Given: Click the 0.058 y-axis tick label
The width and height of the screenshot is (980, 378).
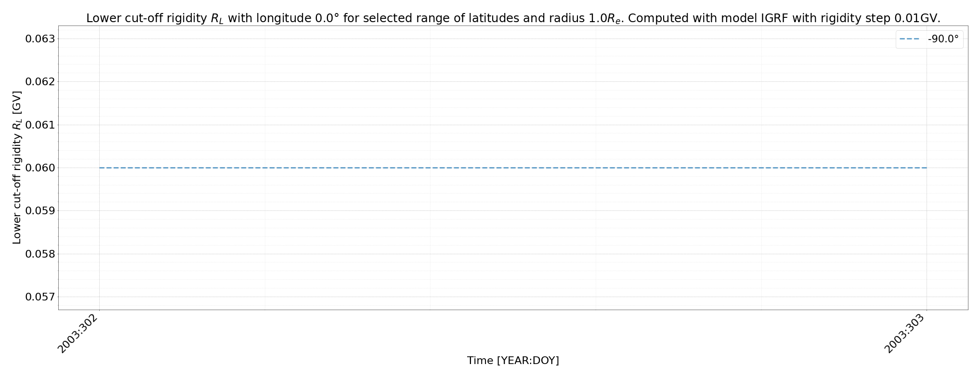Looking at the screenshot, I should click(x=40, y=254).
